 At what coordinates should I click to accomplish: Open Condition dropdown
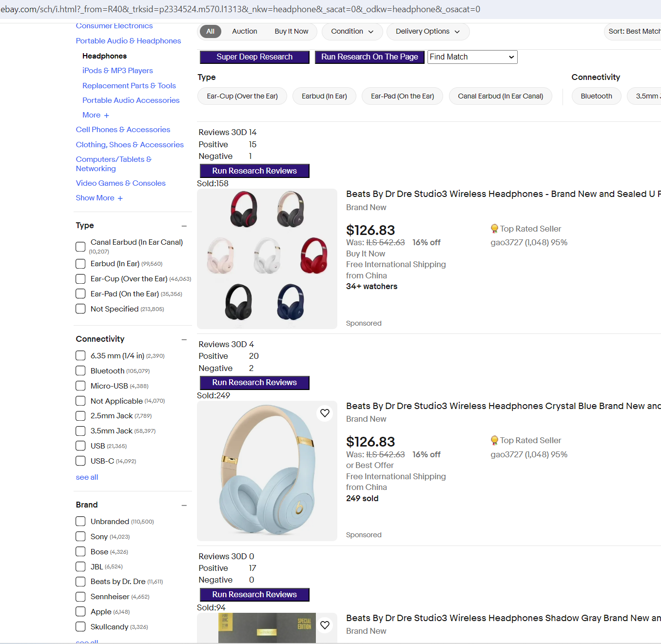352,32
